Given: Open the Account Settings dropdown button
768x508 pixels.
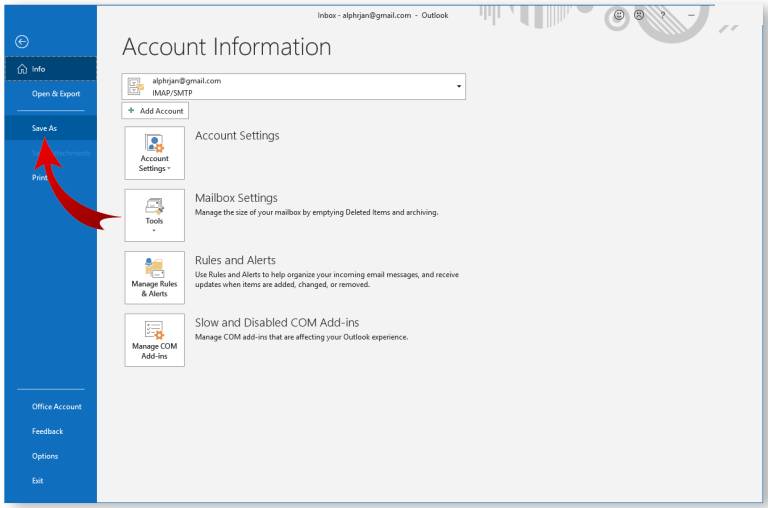Looking at the screenshot, I should (154, 153).
